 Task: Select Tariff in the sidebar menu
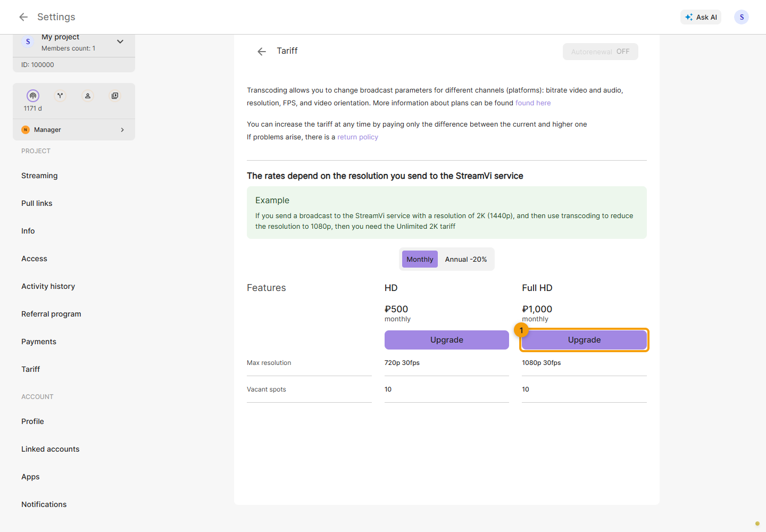click(30, 369)
